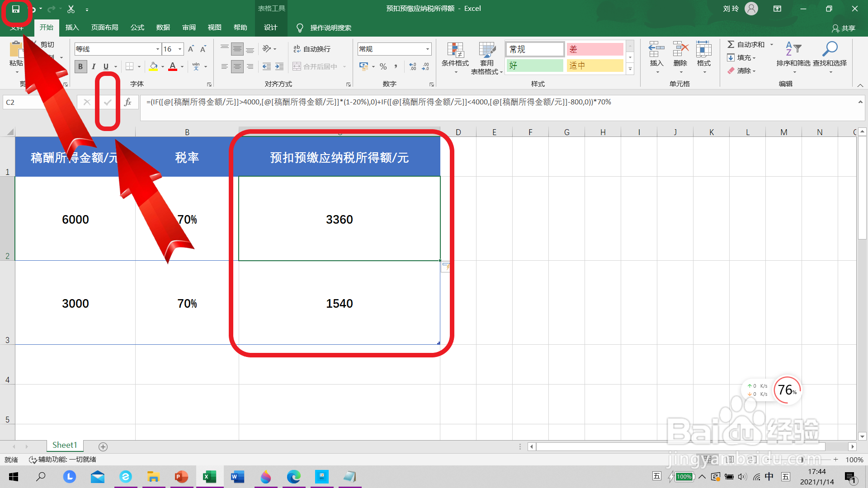
Task: Open Windows Start menu
Action: click(x=14, y=476)
